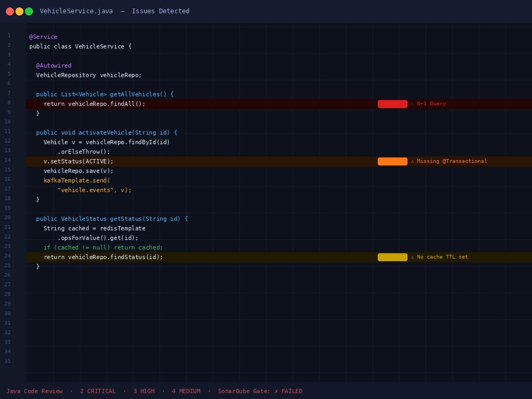This screenshot has width=532, height=399.
Task: Click 'public class VehicleService {' line
Action: (x=80, y=46)
